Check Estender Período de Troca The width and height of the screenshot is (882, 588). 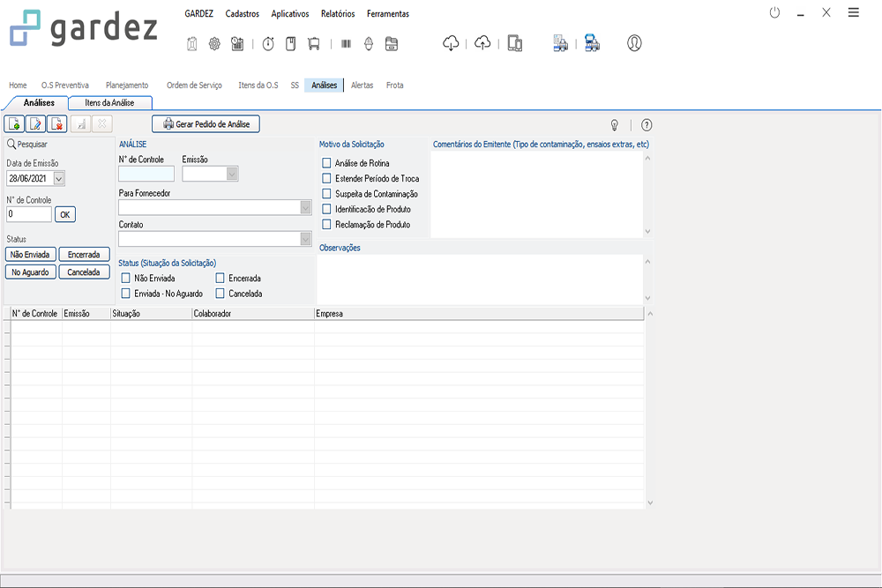326,178
